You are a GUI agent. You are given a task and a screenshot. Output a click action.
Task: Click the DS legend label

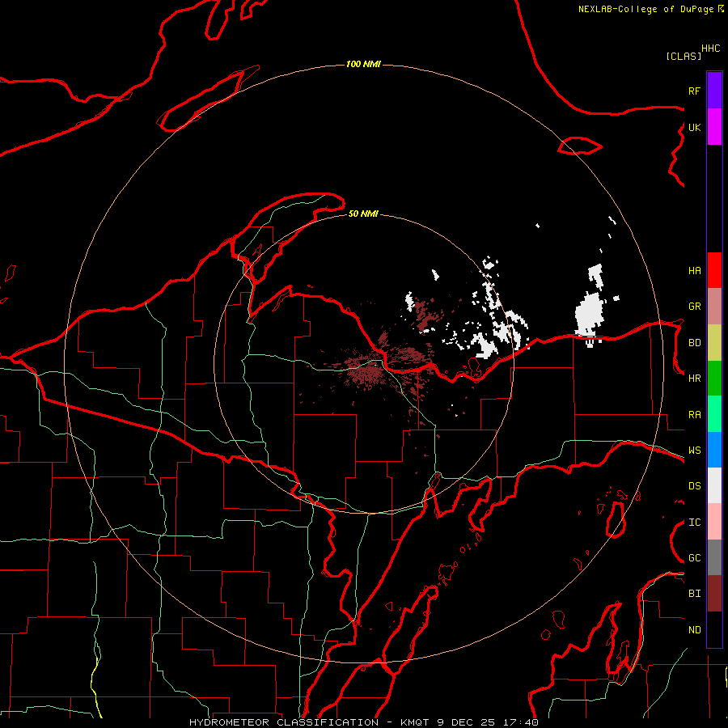(x=694, y=486)
